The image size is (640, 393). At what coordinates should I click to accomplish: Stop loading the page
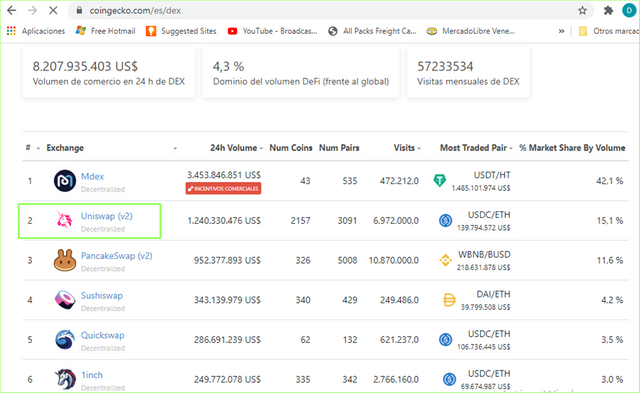coord(53,11)
